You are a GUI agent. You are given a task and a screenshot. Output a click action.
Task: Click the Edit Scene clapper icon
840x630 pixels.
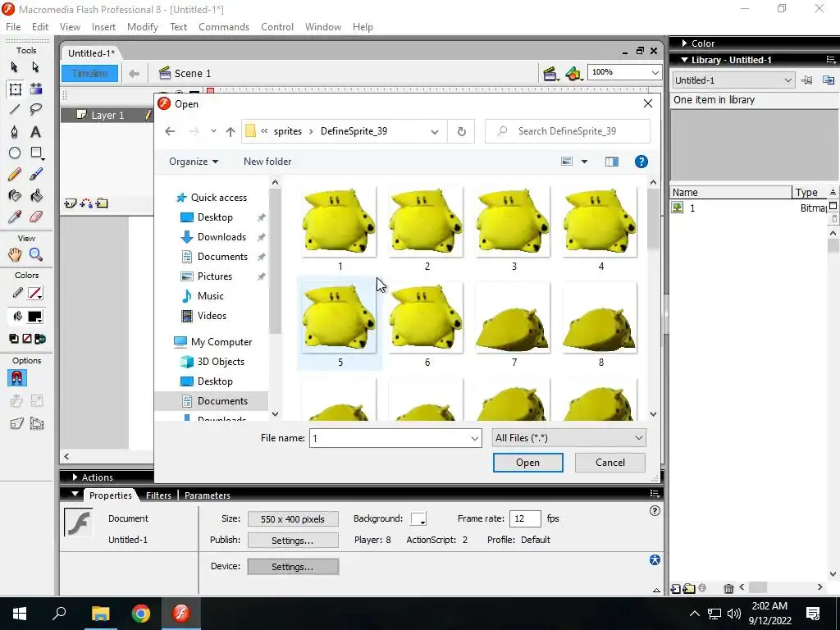[x=550, y=73]
